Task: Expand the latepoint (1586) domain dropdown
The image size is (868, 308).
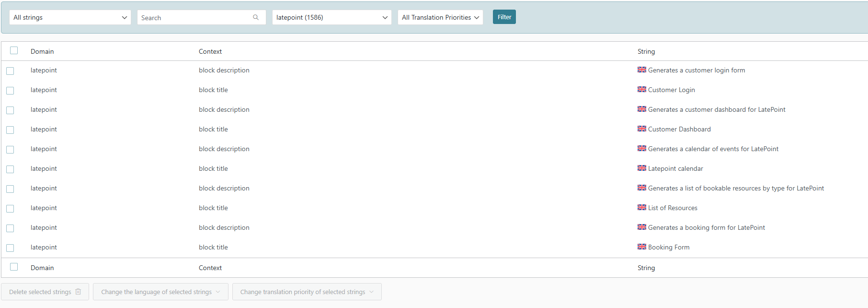Action: pos(331,17)
